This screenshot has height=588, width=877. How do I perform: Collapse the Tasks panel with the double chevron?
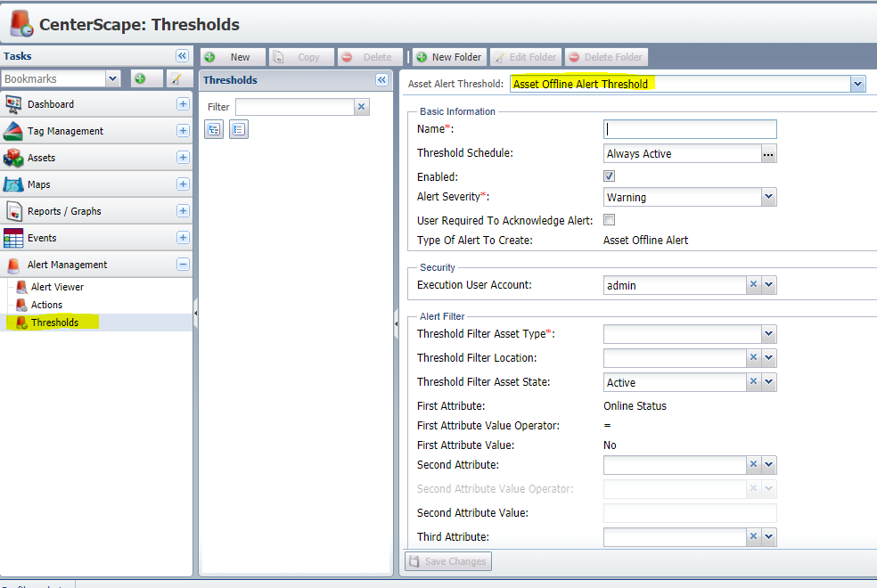point(182,55)
